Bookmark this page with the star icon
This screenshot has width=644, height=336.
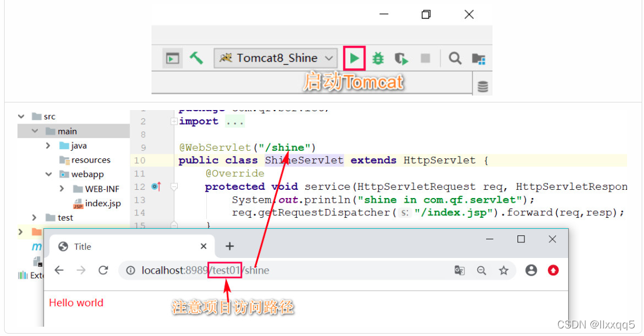(x=504, y=270)
